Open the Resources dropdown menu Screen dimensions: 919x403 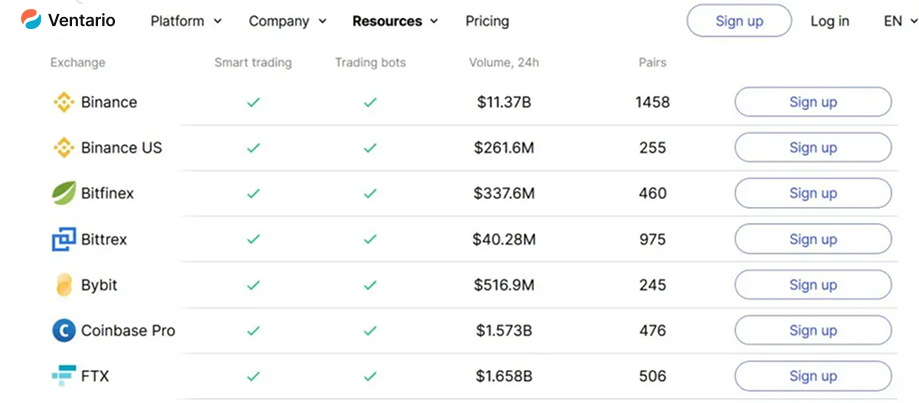pos(396,21)
